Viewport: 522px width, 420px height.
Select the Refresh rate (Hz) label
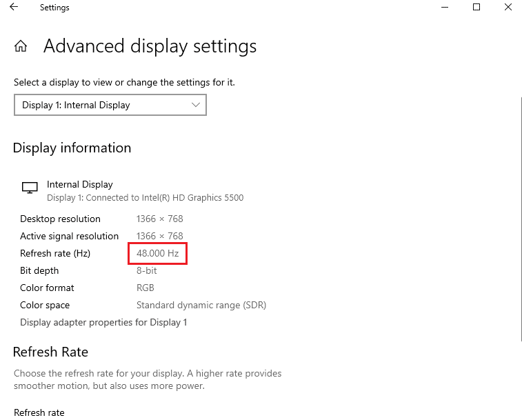coord(55,253)
